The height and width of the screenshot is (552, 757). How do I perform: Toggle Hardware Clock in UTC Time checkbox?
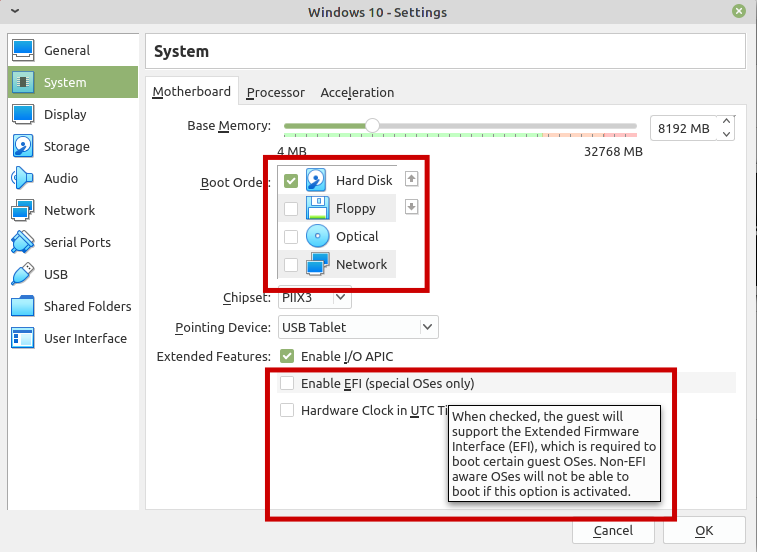[287, 410]
